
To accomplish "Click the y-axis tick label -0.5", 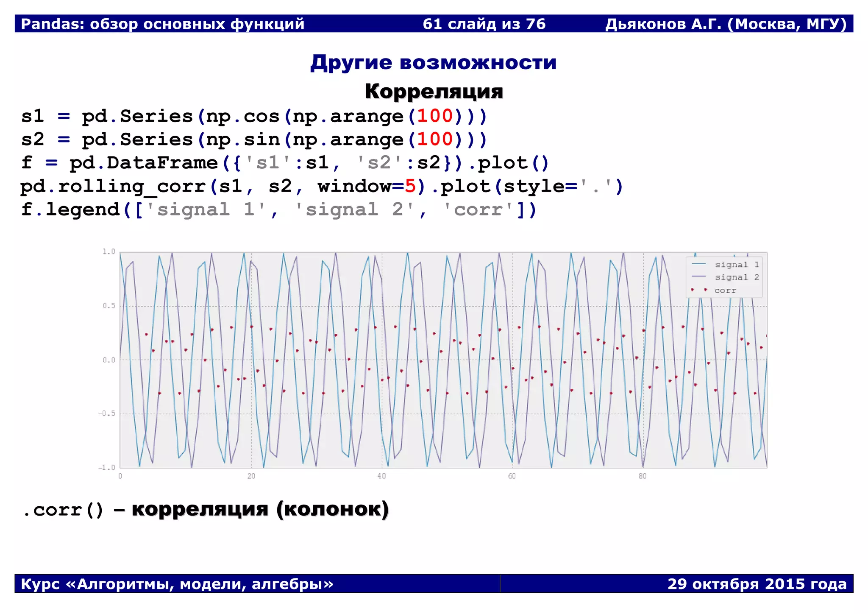I will pos(107,413).
